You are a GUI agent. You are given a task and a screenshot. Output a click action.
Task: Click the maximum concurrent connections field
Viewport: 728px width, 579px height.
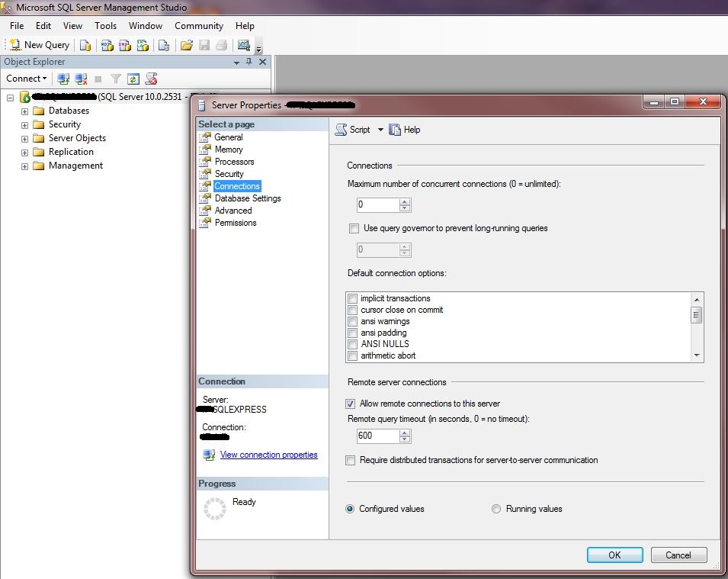378,204
